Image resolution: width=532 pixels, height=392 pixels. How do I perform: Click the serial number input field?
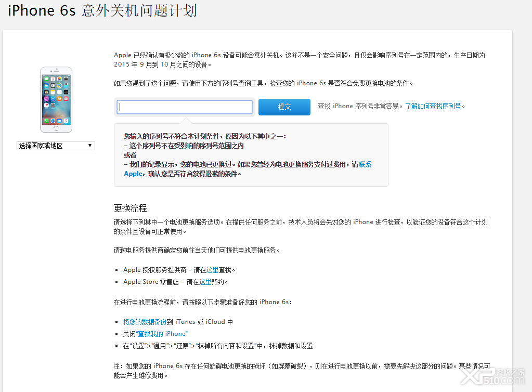click(x=185, y=107)
